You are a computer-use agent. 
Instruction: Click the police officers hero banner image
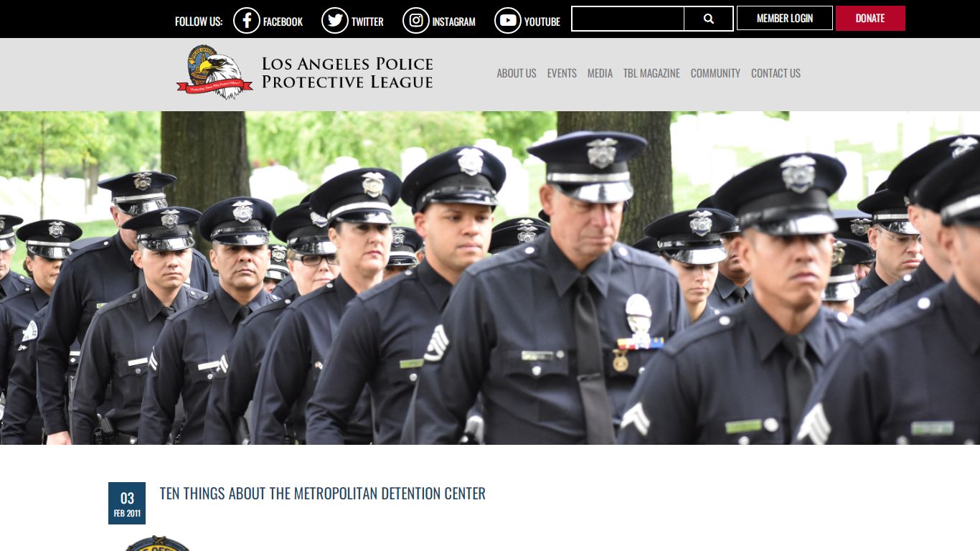click(x=490, y=278)
